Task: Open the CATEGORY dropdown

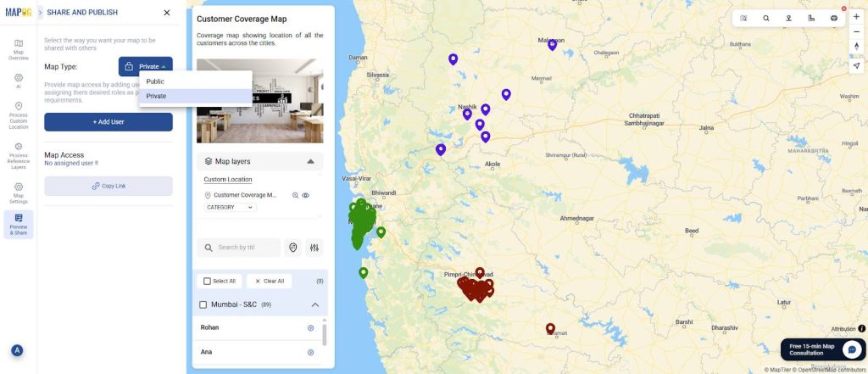Action: (231, 207)
